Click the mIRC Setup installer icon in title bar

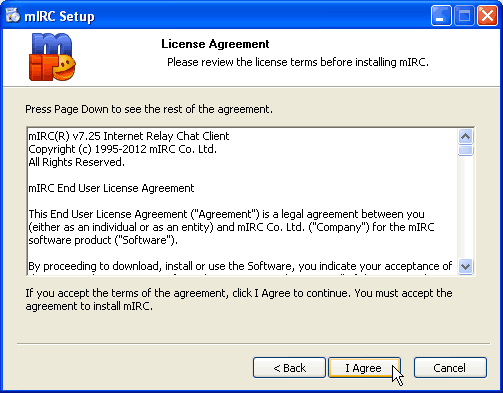tap(13, 15)
